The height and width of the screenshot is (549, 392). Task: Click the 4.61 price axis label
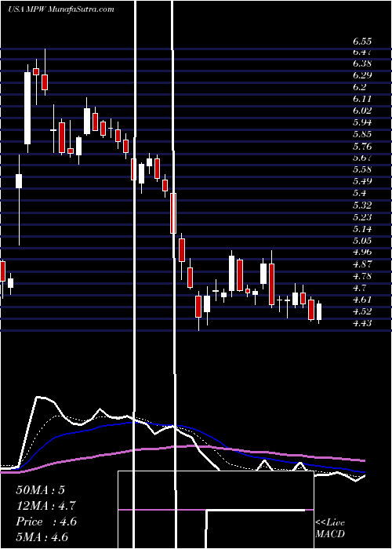[x=362, y=300]
